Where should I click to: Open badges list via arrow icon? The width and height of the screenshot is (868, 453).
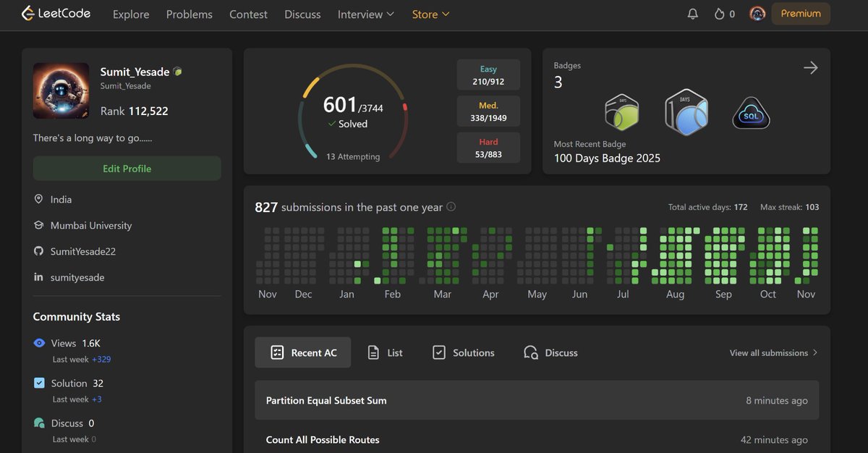pyautogui.click(x=811, y=68)
